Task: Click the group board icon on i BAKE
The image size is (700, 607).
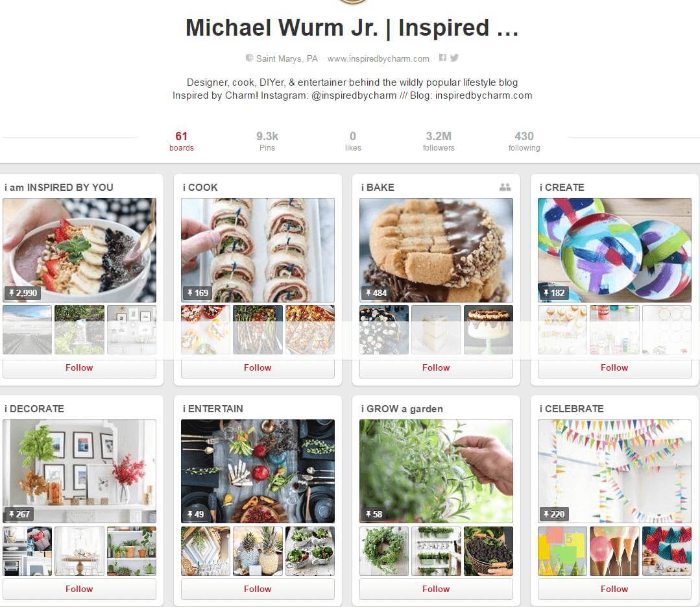Action: pos(505,187)
